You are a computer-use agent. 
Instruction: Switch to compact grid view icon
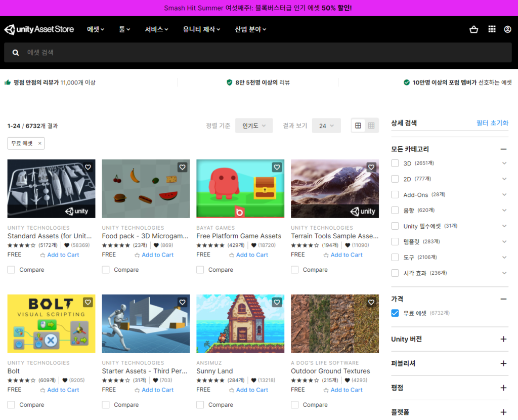(x=371, y=125)
